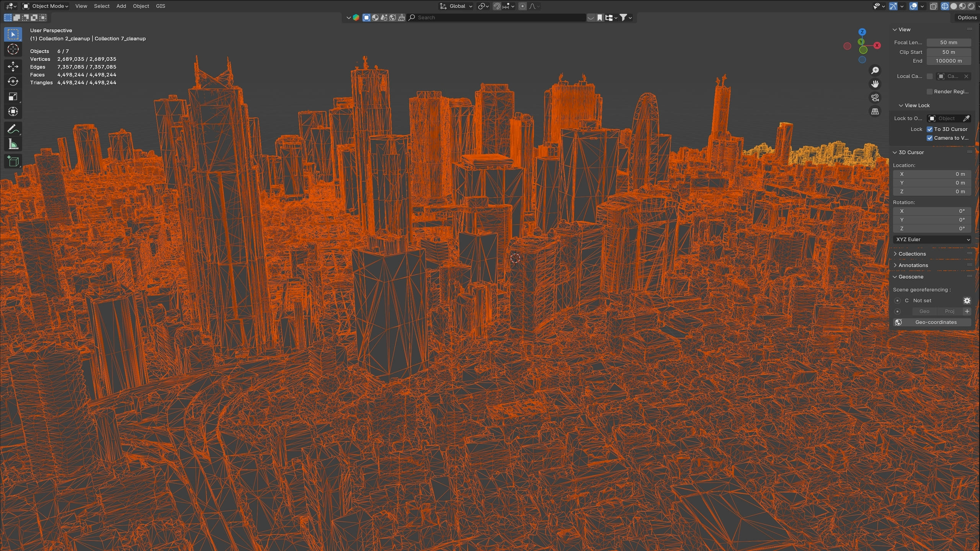The height and width of the screenshot is (551, 980).
Task: Click the Search input field
Action: pos(497,18)
